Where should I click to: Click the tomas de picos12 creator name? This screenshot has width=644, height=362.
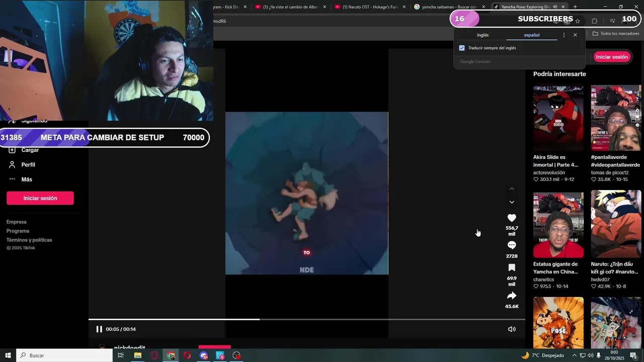610,172
